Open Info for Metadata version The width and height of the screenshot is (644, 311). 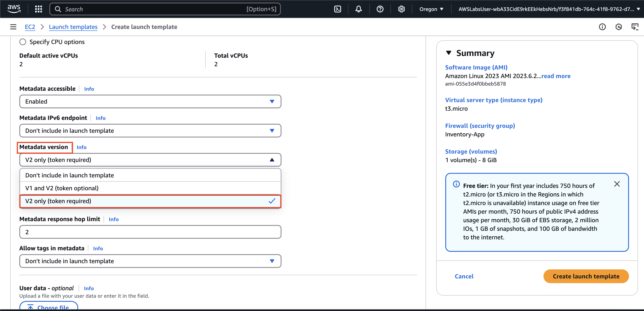pyautogui.click(x=81, y=147)
